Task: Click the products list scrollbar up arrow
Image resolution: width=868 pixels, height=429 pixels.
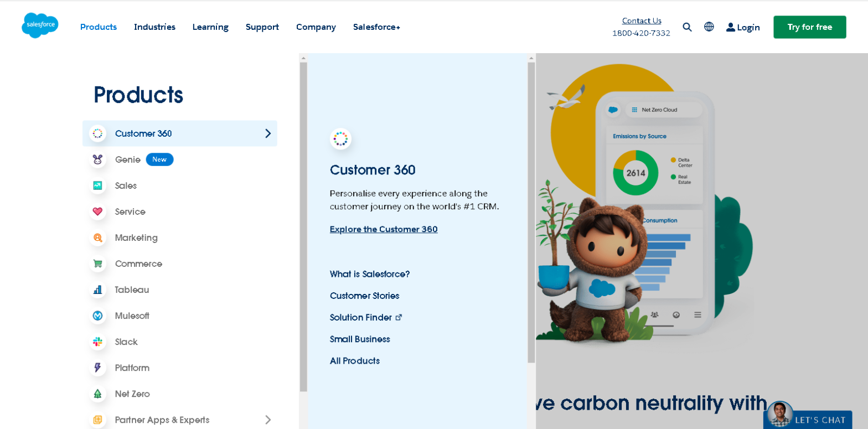Action: 303,58
